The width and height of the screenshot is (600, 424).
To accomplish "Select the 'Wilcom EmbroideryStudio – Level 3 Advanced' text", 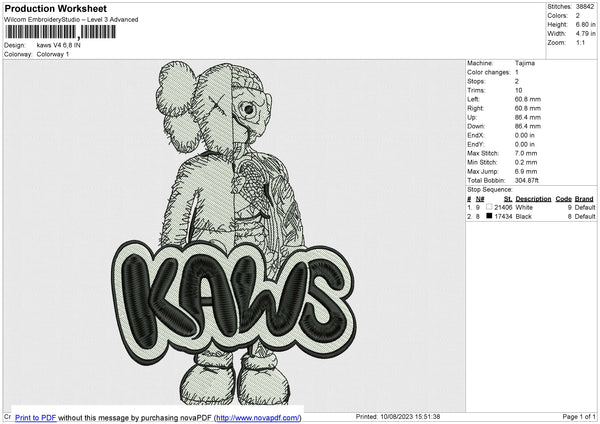I will pos(71,20).
